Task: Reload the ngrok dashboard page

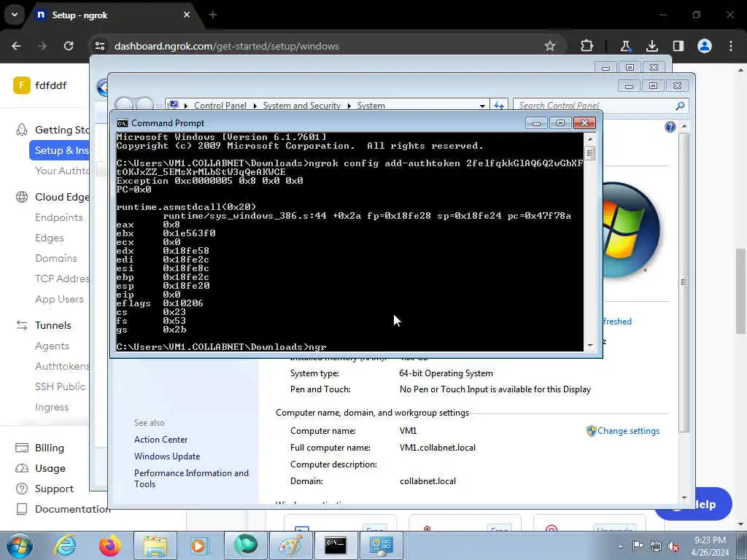Action: pyautogui.click(x=69, y=46)
